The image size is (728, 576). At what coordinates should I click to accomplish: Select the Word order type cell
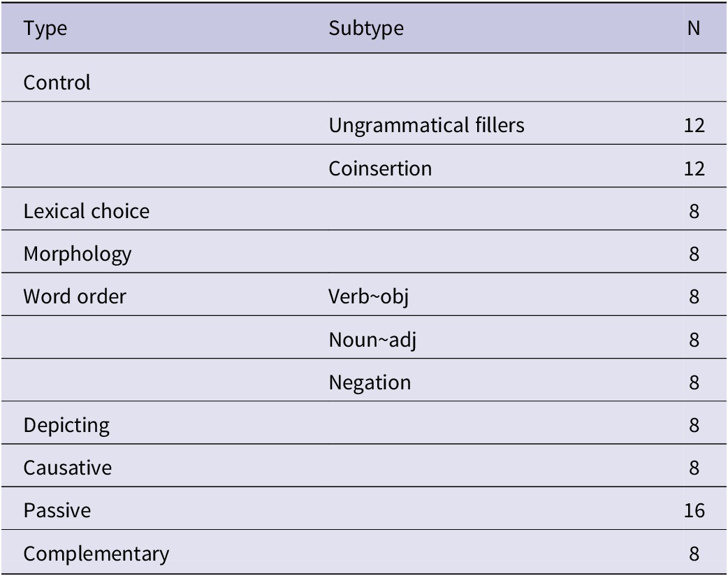pos(75,296)
